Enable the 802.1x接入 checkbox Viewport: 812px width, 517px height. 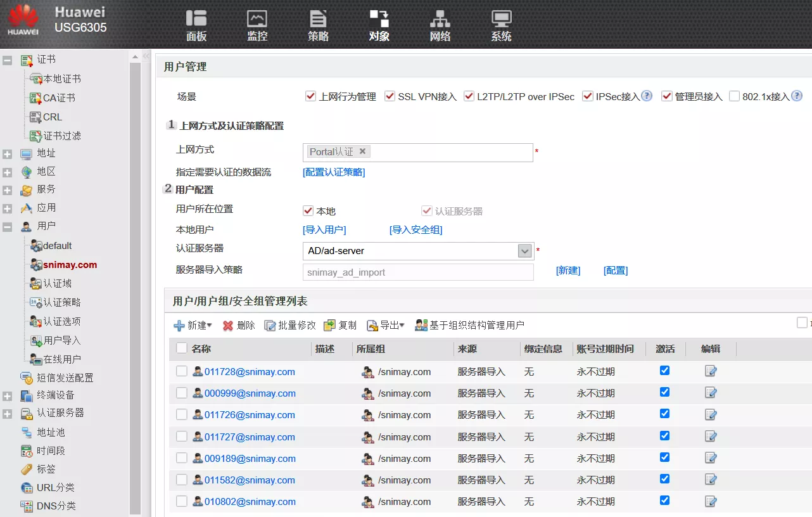point(734,96)
